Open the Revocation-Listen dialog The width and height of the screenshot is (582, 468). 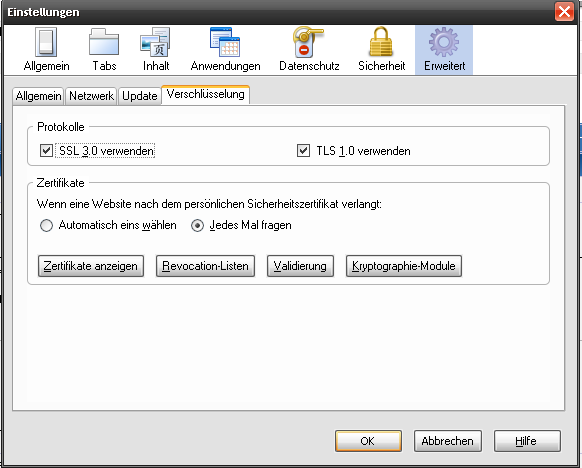[205, 266]
